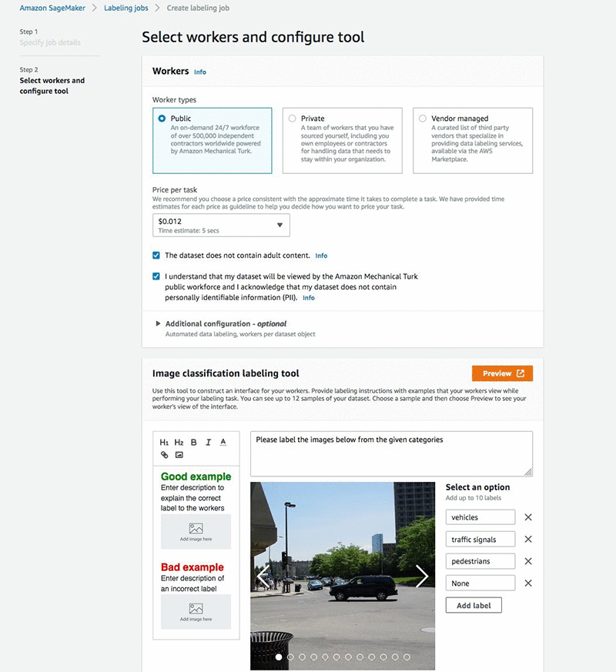Go back to Step 1 Specify job details

click(x=50, y=42)
